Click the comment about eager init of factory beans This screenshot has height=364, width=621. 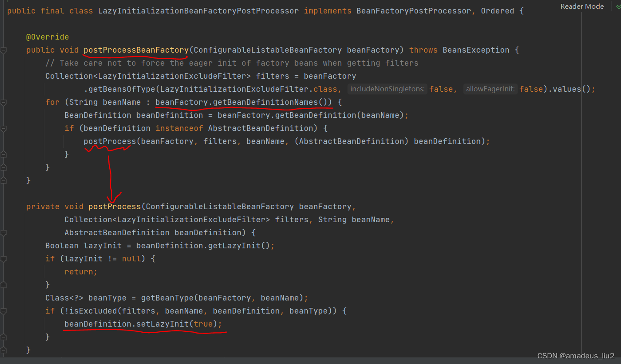pyautogui.click(x=232, y=63)
